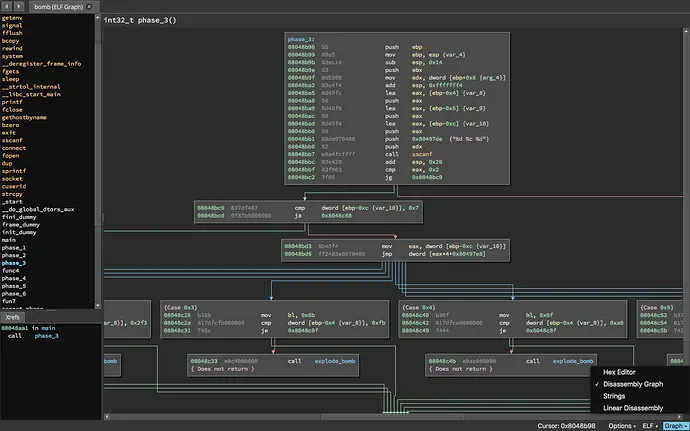Click function list scroll-up arrow
This screenshot has height=431, width=690.
(x=98, y=18)
